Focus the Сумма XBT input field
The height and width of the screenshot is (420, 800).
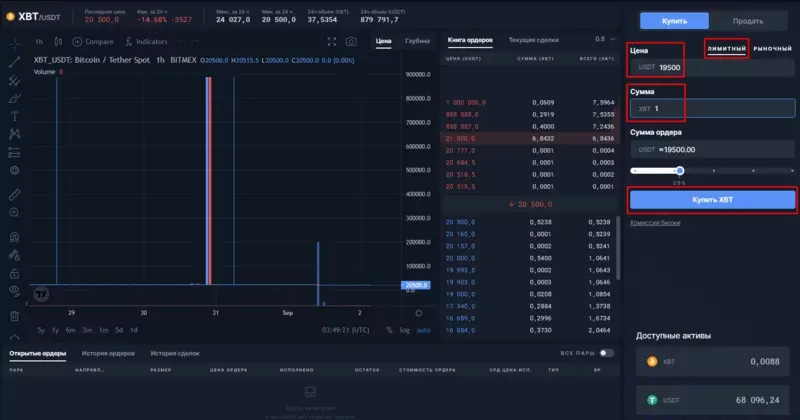[x=712, y=109]
